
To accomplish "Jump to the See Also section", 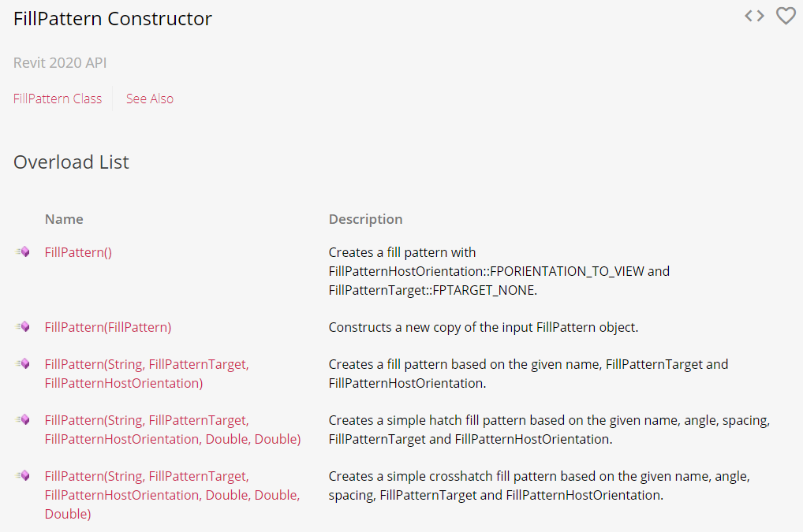I will (x=150, y=99).
